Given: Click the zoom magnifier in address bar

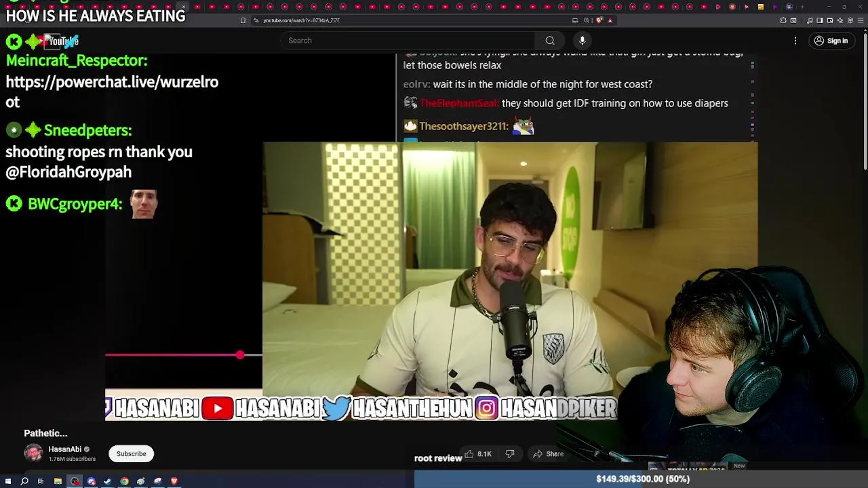Looking at the screenshot, I should pyautogui.click(x=587, y=20).
